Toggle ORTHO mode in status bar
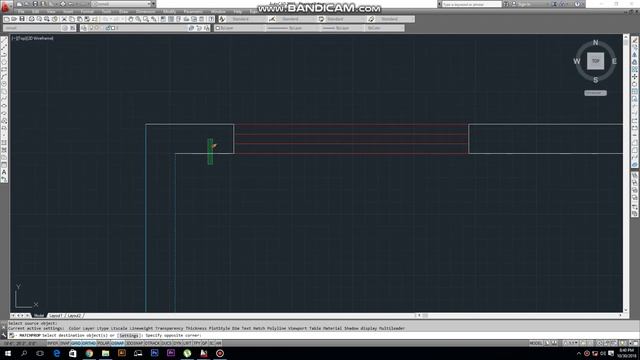The image size is (640, 360). click(x=89, y=343)
